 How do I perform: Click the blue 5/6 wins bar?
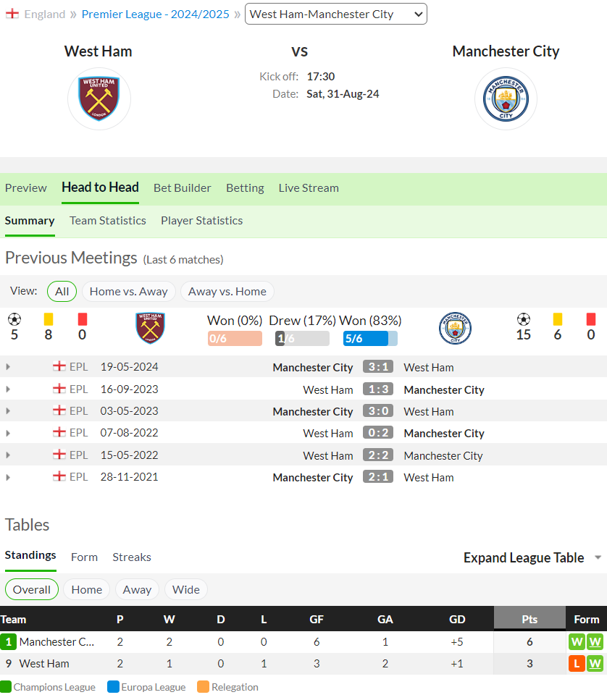point(370,338)
